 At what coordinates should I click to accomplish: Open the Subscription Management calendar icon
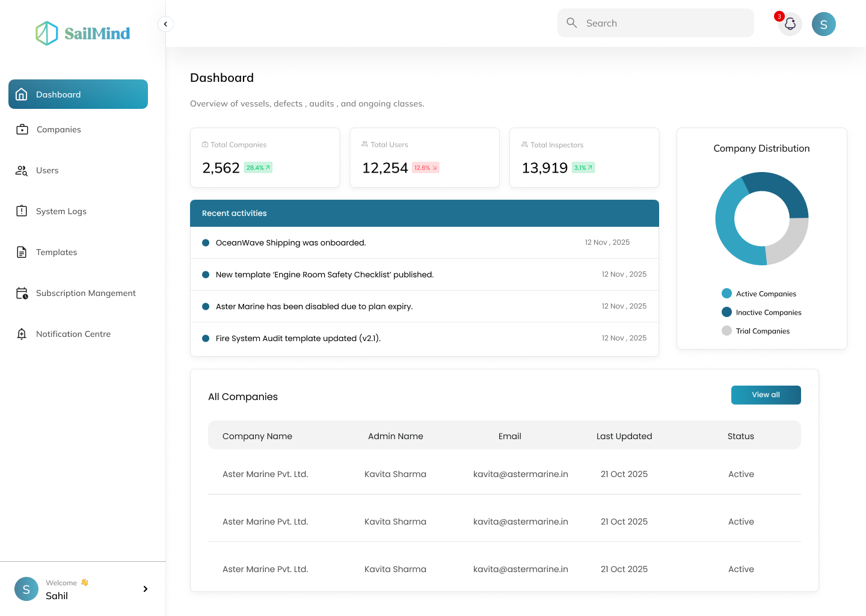coord(22,293)
